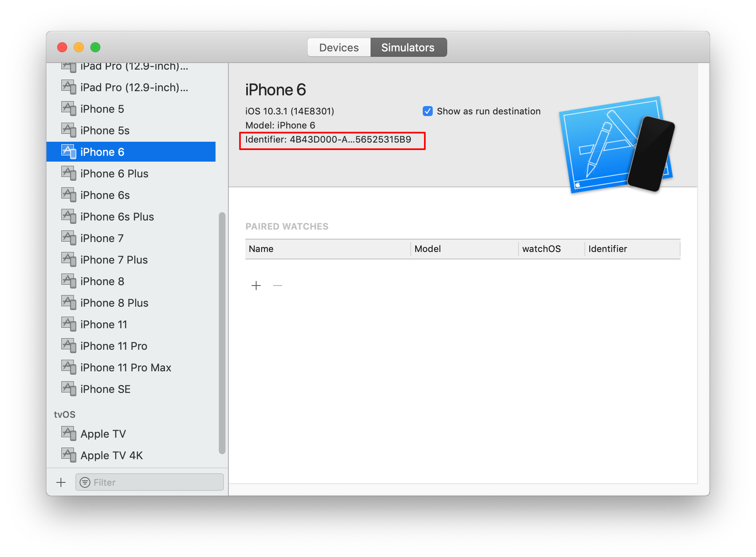Image resolution: width=756 pixels, height=557 pixels.
Task: Click the Name column header
Action: coord(328,249)
